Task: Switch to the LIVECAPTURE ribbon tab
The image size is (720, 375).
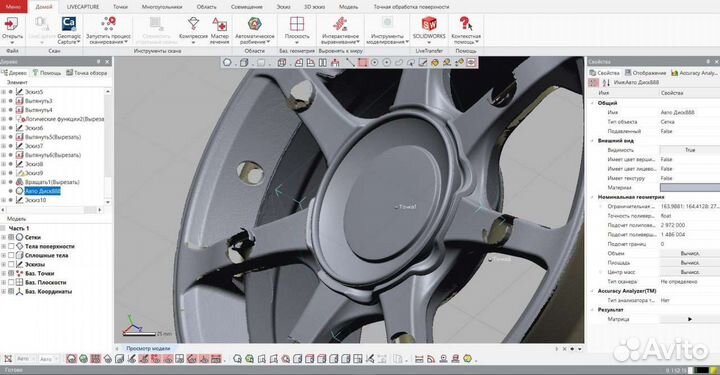Action: tap(83, 7)
